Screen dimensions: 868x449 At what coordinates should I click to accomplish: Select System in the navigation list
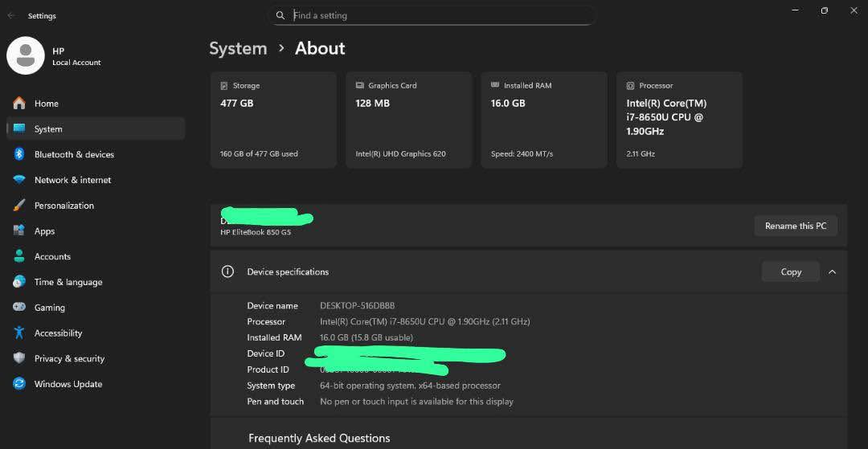pos(48,129)
